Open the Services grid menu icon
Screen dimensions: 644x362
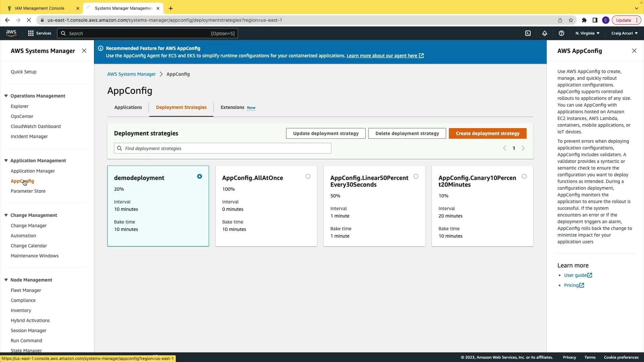[x=31, y=33]
